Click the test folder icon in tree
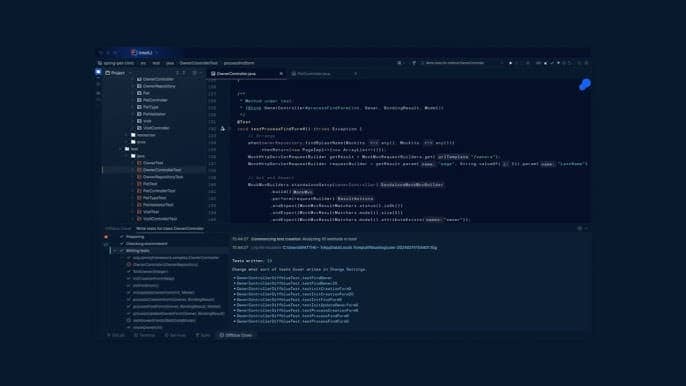 (x=127, y=149)
